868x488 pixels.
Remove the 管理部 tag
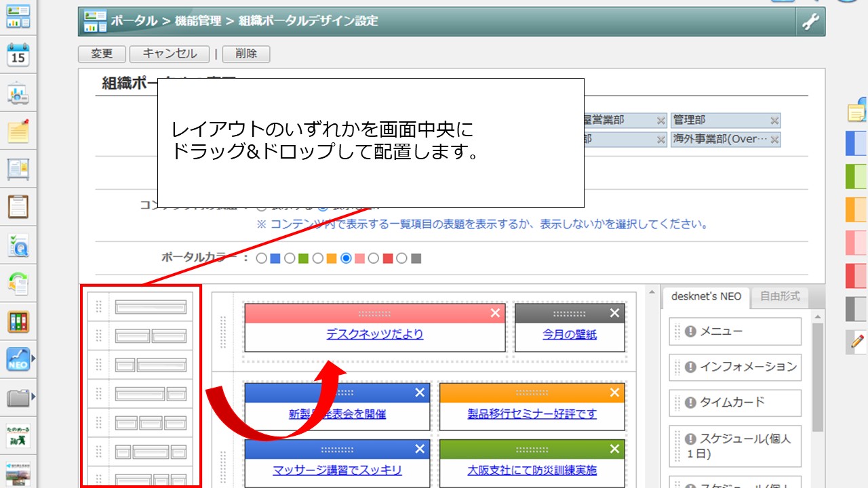pyautogui.click(x=774, y=121)
